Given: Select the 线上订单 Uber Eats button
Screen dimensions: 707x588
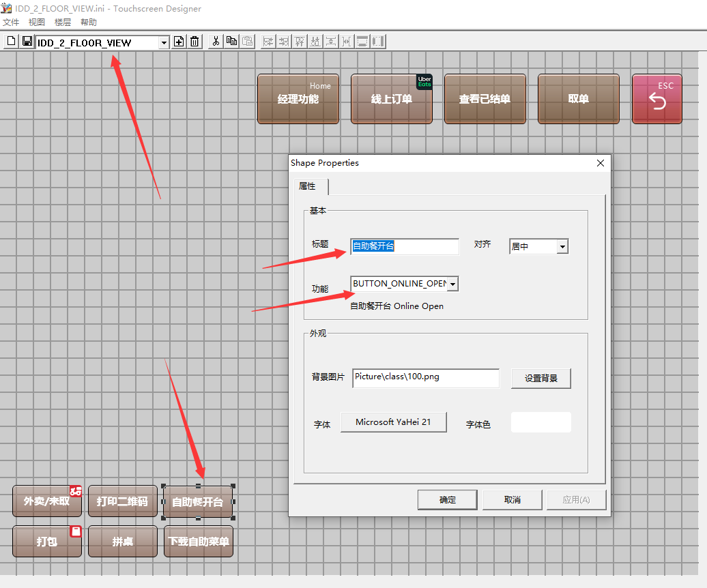Looking at the screenshot, I should [392, 99].
